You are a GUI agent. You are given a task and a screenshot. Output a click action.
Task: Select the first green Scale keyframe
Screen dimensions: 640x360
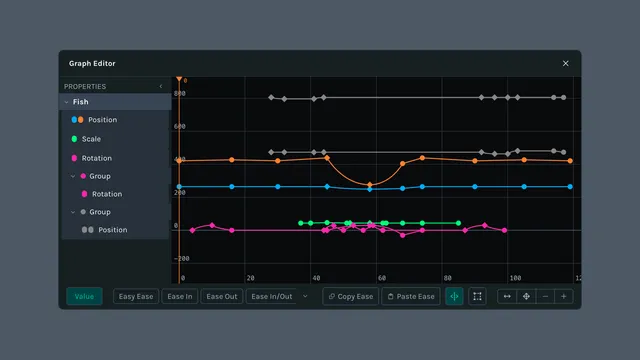(x=301, y=223)
